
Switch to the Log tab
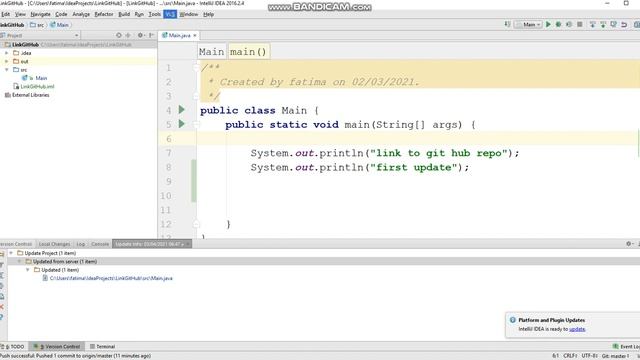(80, 244)
